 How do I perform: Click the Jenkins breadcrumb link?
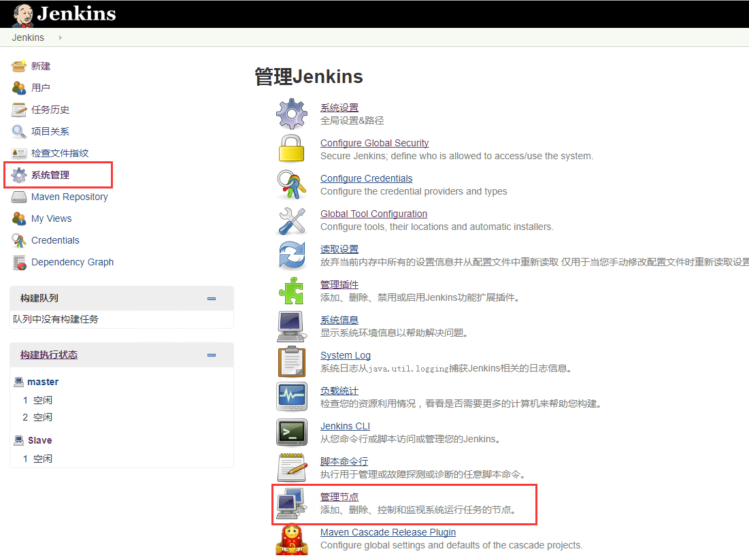pyautogui.click(x=28, y=37)
